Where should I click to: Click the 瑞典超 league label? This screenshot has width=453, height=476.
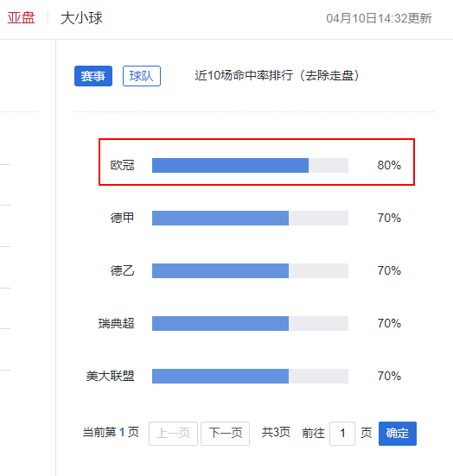click(116, 323)
